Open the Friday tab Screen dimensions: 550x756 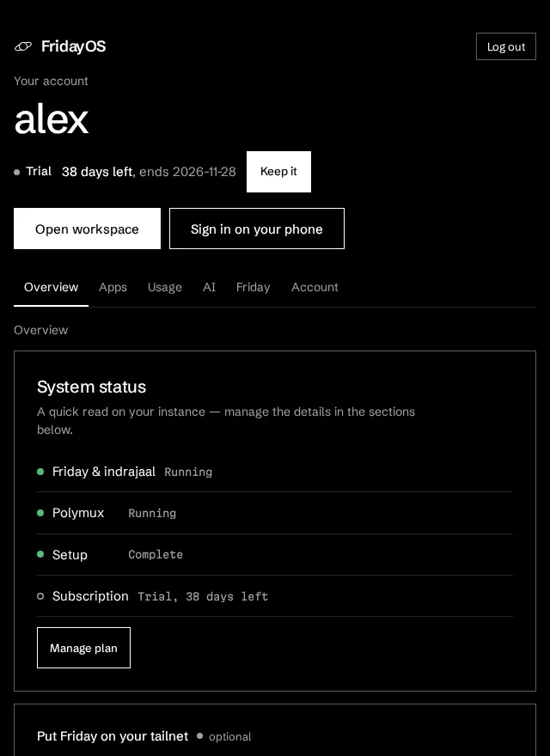pos(254,287)
